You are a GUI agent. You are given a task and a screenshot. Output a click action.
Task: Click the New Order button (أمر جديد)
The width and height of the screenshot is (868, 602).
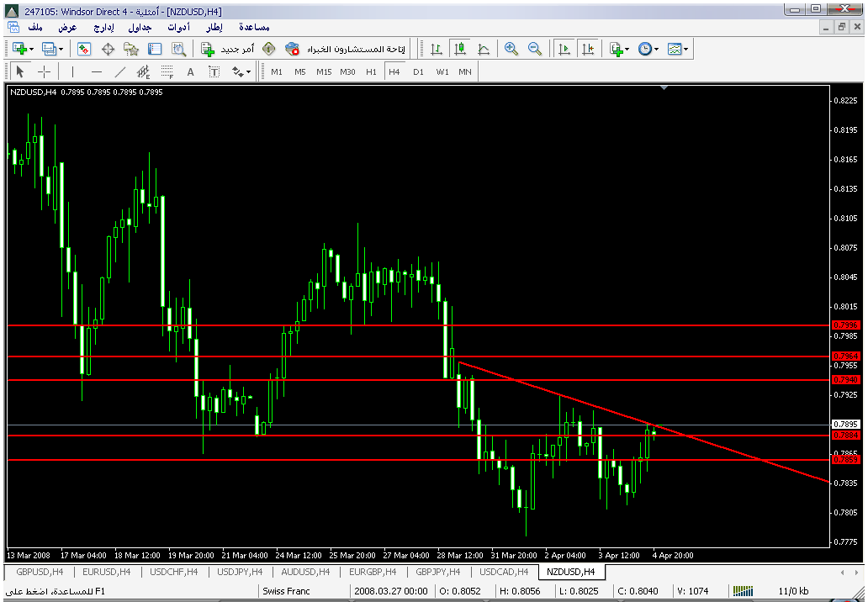pos(228,49)
